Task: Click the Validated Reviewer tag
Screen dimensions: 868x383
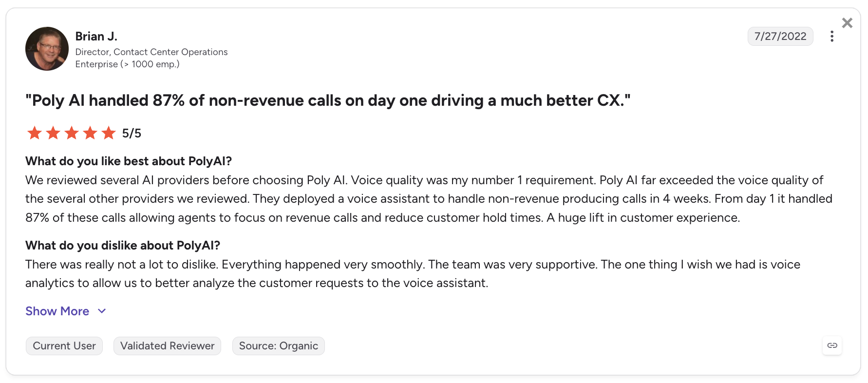Action: tap(168, 346)
